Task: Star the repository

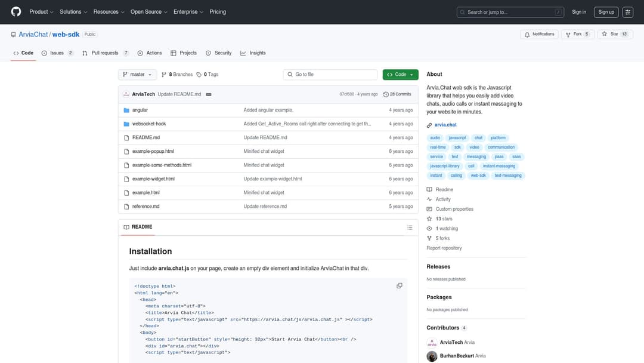Action: [x=615, y=34]
